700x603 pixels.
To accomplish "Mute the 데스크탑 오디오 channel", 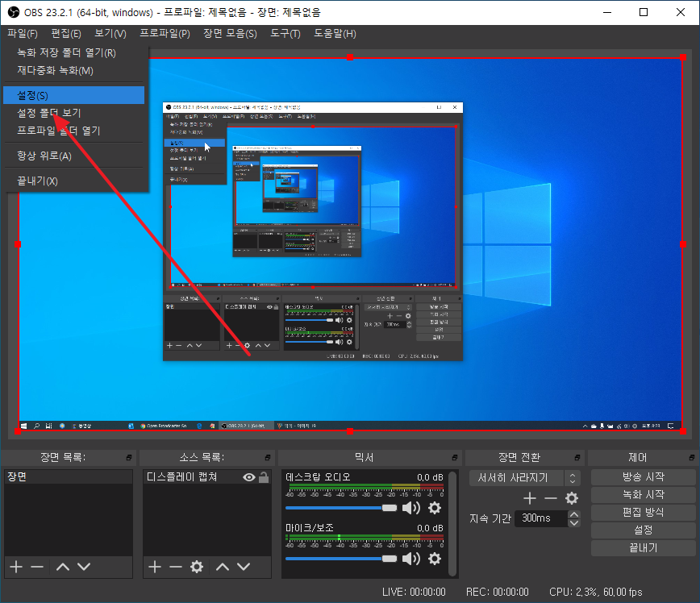I will [410, 508].
